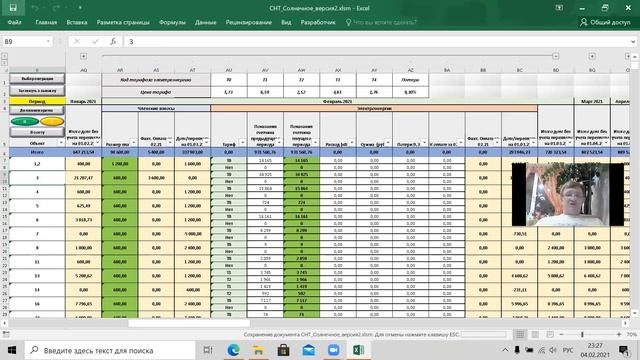This screenshot has height=360, width=640.
Task: Open the Объект column filter dropdown
Action: [61, 142]
